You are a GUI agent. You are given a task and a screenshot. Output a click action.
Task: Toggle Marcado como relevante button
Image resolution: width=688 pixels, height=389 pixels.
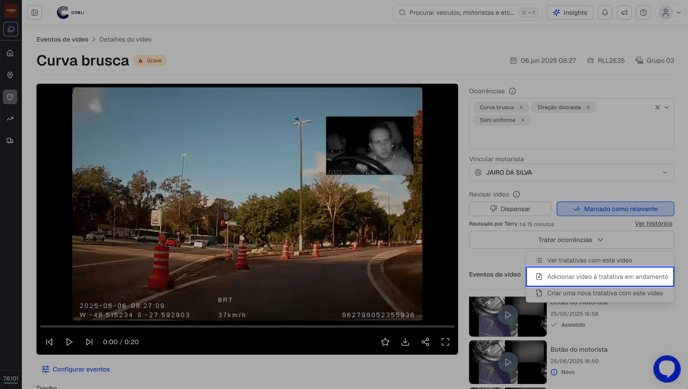tap(615, 209)
